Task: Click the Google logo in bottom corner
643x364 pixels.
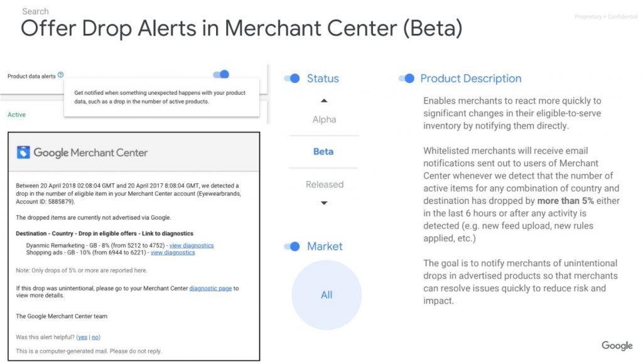Action: pos(617,346)
